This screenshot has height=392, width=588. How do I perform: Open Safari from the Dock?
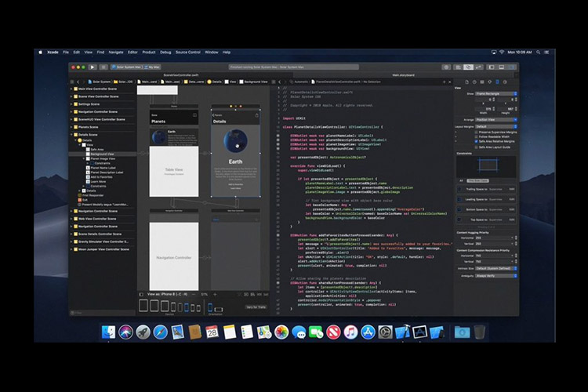click(160, 332)
